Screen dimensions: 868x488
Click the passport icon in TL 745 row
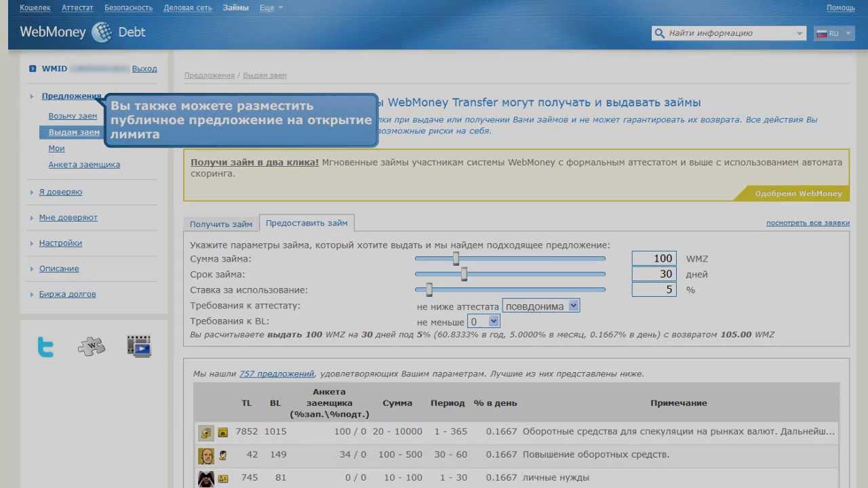[x=222, y=479]
